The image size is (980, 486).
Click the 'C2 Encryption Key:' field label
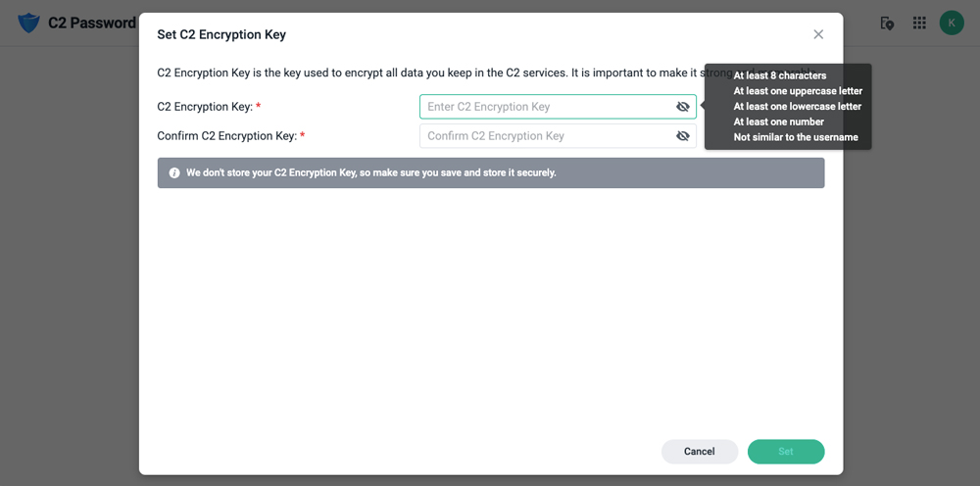click(209, 107)
